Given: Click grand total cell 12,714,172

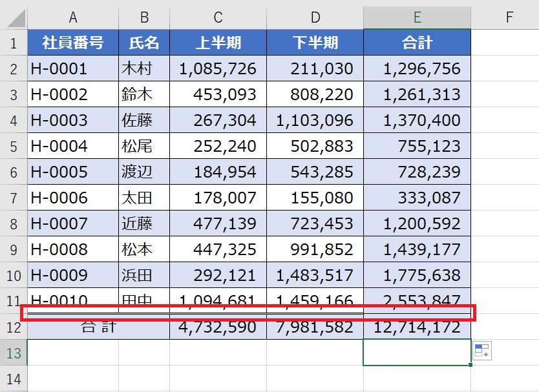Looking at the screenshot, I should click(x=417, y=327).
